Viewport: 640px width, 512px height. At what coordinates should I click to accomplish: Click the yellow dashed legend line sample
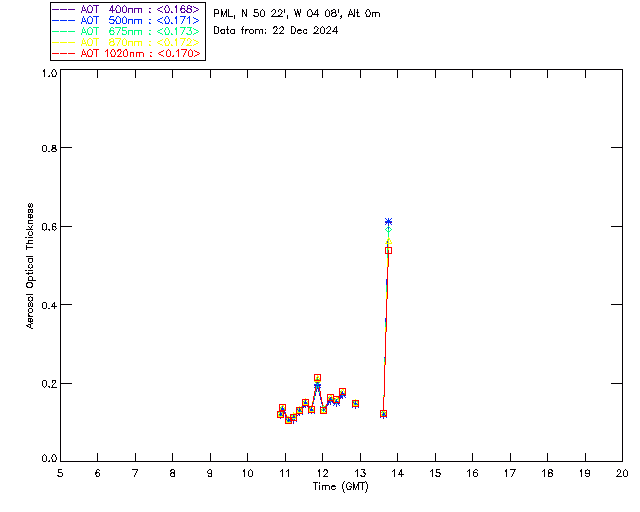coord(64,42)
